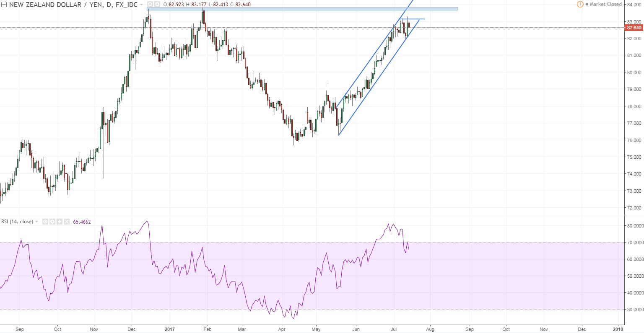Viewport: 644px width, 333px height.
Task: Click the orange market status warning icon
Action: (x=580, y=4)
